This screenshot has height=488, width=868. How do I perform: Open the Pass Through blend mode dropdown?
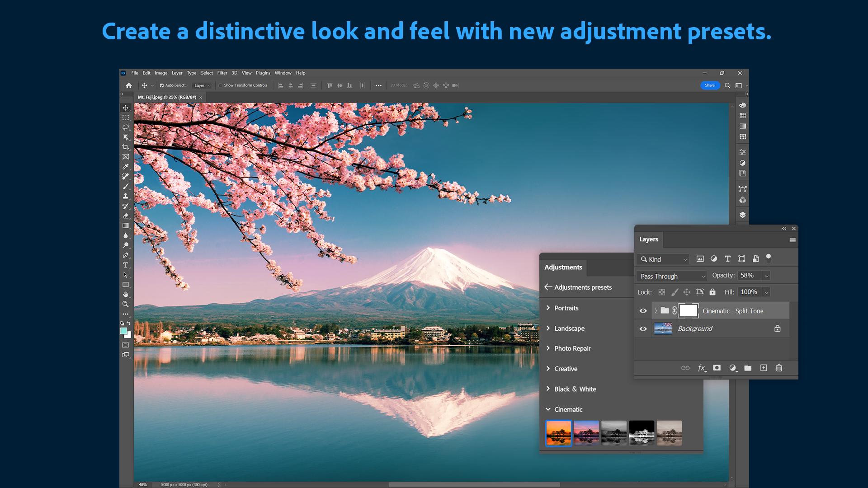coord(671,276)
